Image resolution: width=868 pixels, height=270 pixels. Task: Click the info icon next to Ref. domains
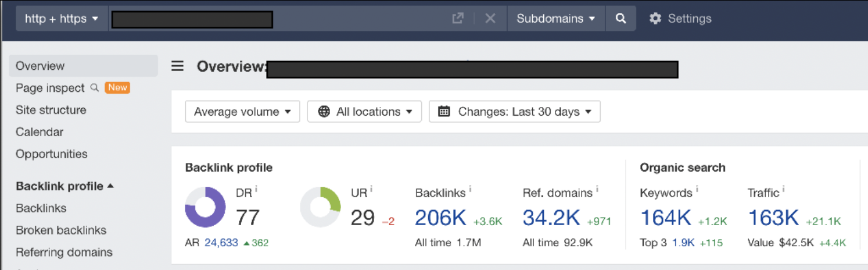(597, 189)
